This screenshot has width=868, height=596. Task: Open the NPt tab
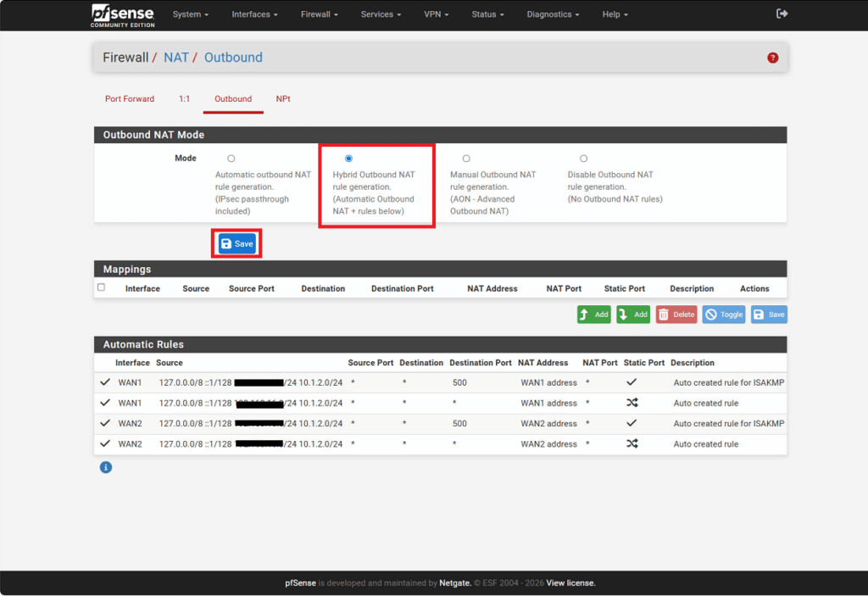[283, 99]
